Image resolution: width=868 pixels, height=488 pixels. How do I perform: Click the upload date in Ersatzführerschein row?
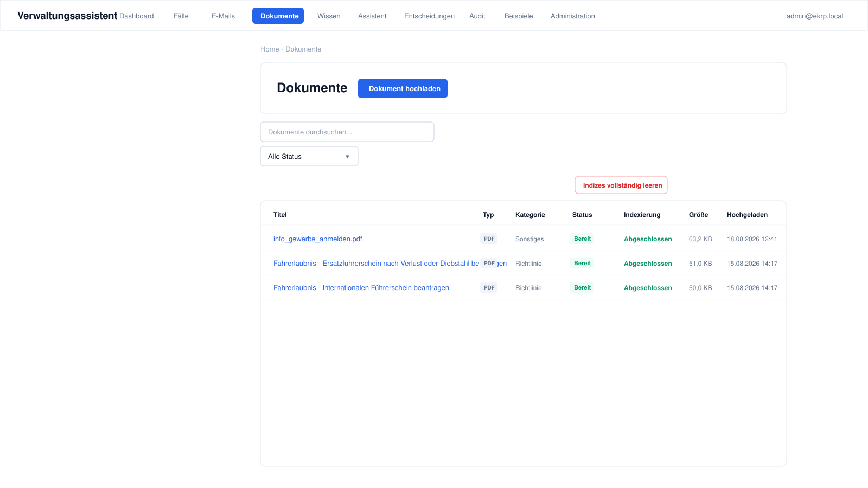coord(752,264)
